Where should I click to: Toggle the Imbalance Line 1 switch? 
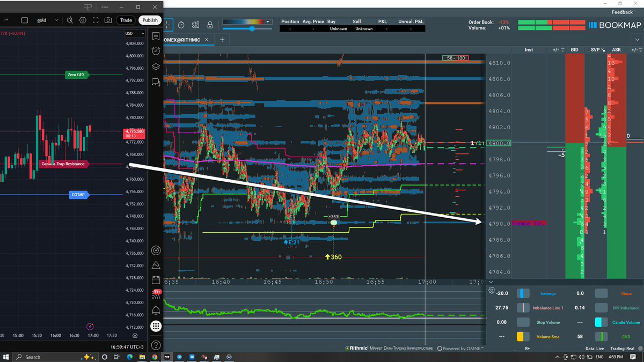click(523, 308)
